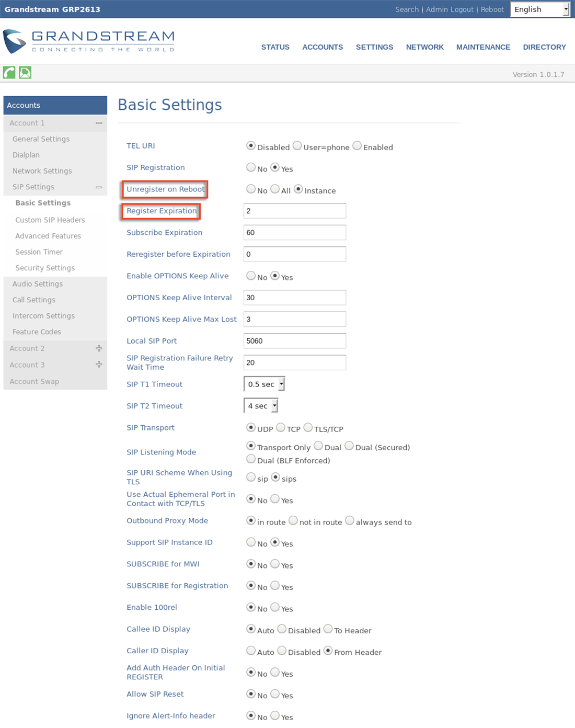Expand Account 3 with the plus icon
Screen dimensions: 575x728
(99, 365)
